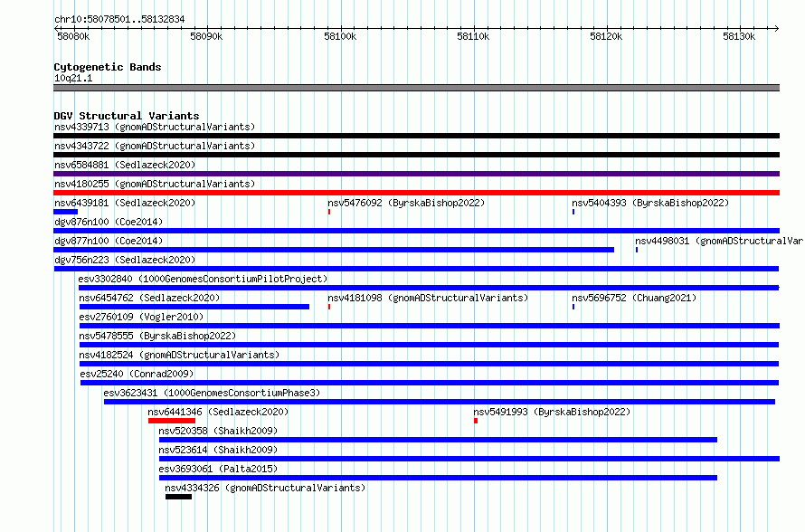This screenshot has height=532, width=805.
Task: Click the 58110k ruler tick label
Action: click(473, 36)
